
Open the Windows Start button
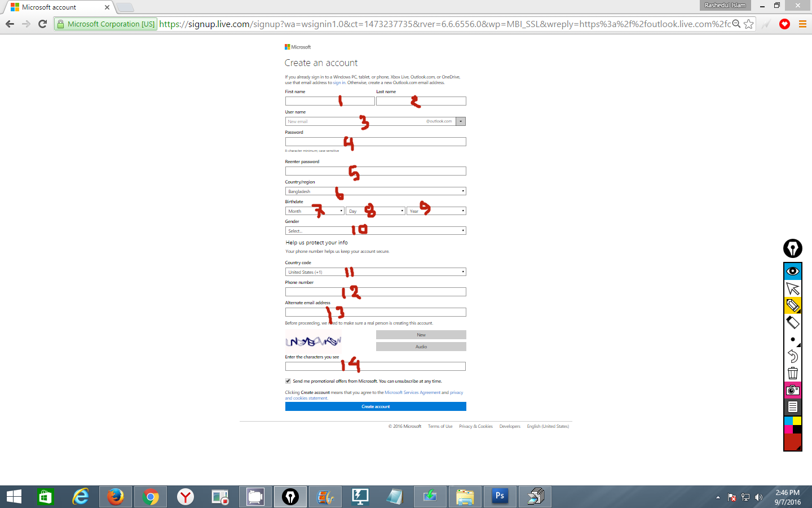(14, 497)
